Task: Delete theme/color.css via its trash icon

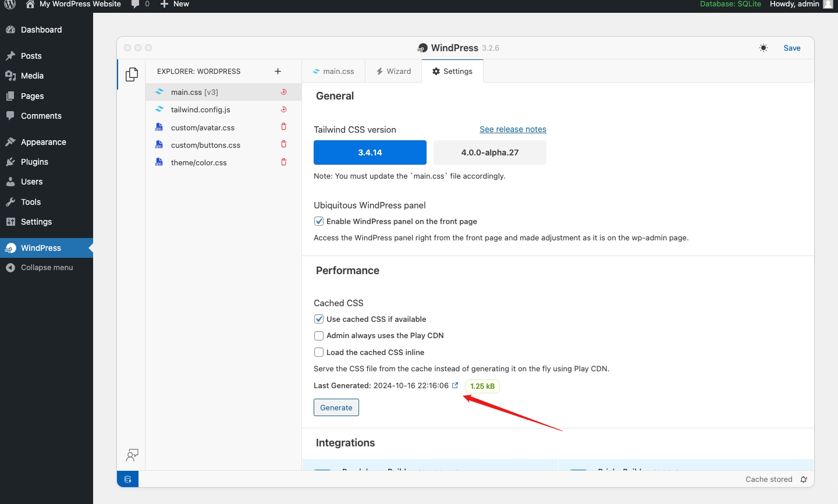Action: tap(283, 162)
